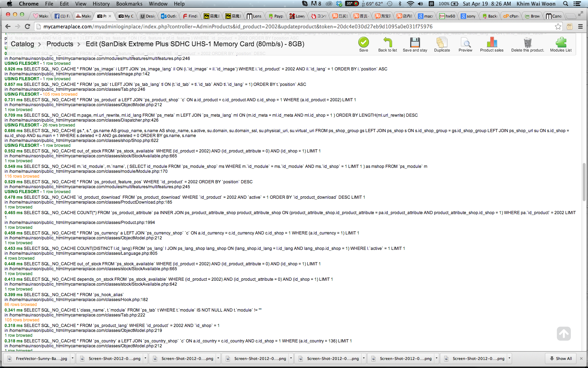Screen dimensions: 588x368
Task: Switch to the My C camera tab
Action: pos(126,16)
